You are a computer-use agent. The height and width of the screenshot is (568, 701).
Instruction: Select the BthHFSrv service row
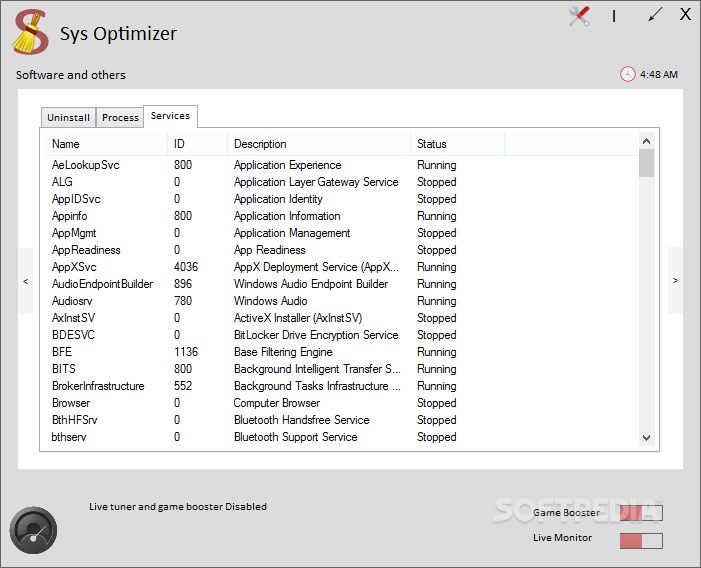point(342,420)
